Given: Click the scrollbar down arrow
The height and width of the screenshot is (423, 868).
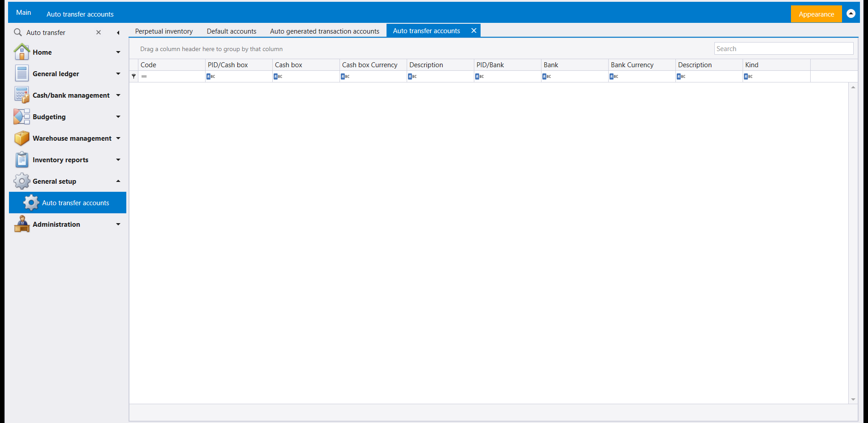Looking at the screenshot, I should pos(853,399).
